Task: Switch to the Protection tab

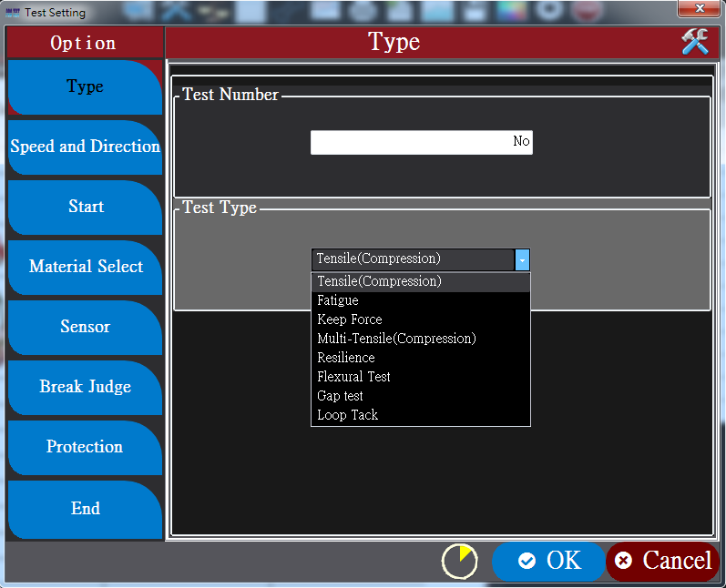Action: (85, 447)
